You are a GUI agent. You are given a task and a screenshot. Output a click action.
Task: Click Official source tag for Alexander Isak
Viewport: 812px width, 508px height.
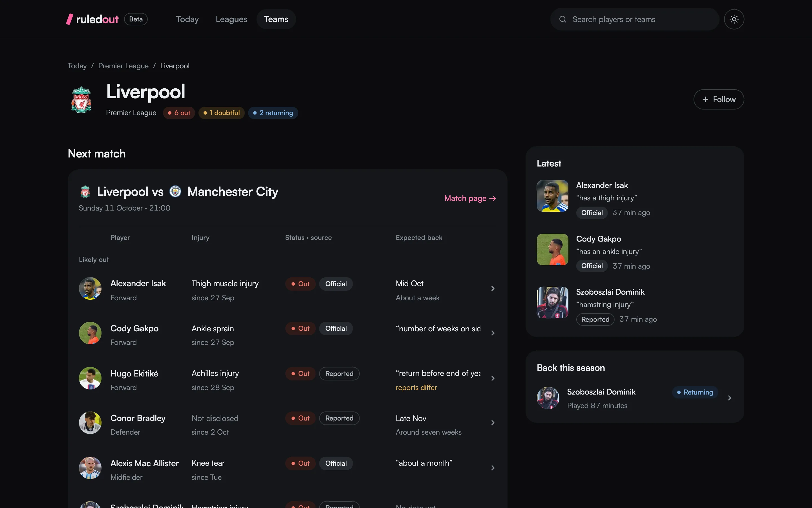pos(336,284)
